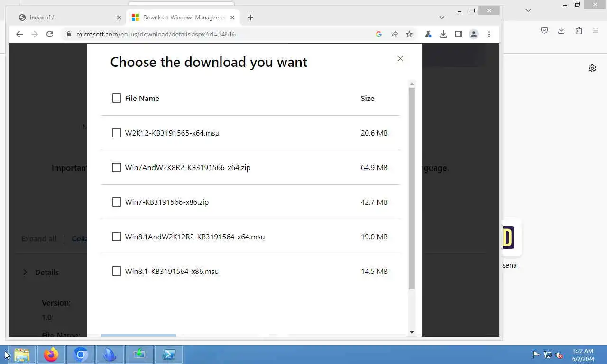Open Chrome downloads tray icon

point(443,34)
